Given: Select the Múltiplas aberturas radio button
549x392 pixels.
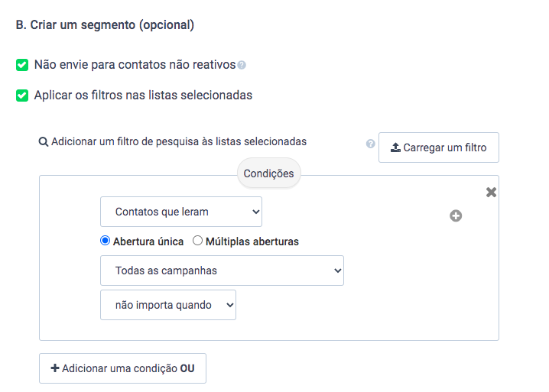Looking at the screenshot, I should 197,241.
